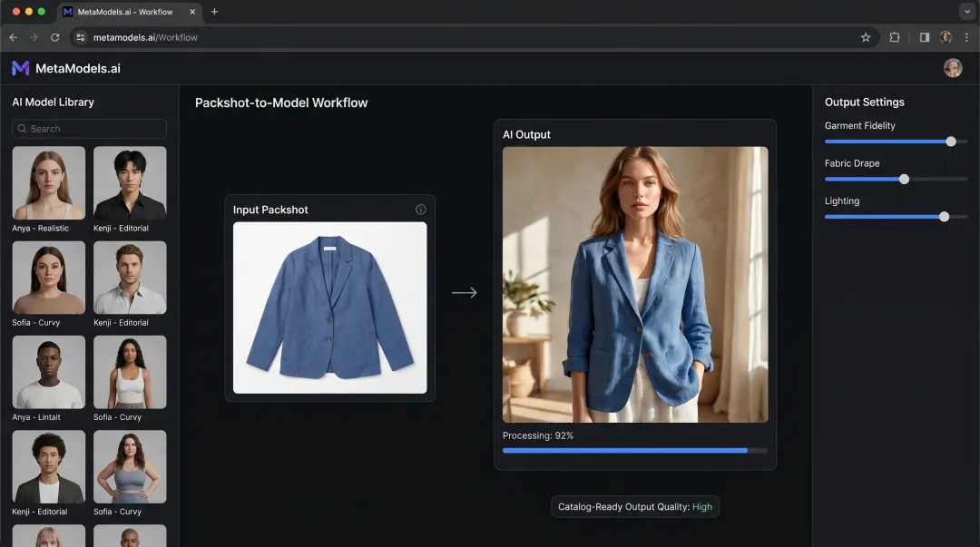Click the processing progress bar
Image resolution: width=980 pixels, height=547 pixels.
point(635,450)
